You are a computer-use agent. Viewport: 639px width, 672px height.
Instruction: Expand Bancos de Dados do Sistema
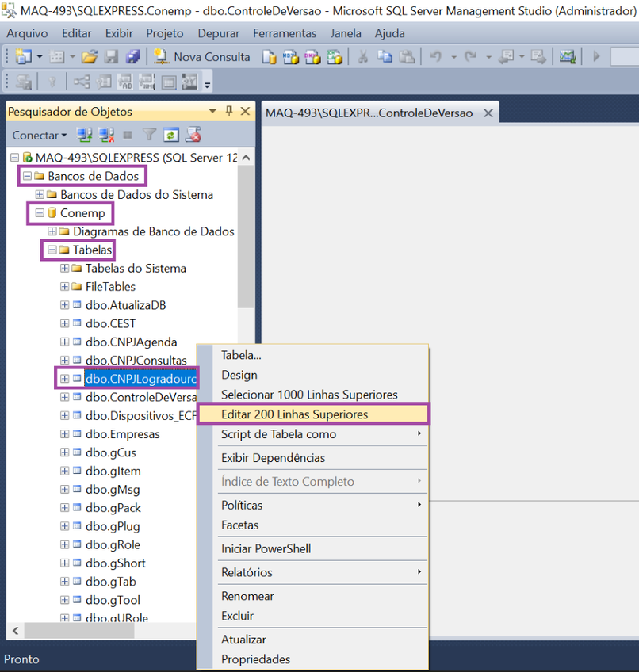40,195
